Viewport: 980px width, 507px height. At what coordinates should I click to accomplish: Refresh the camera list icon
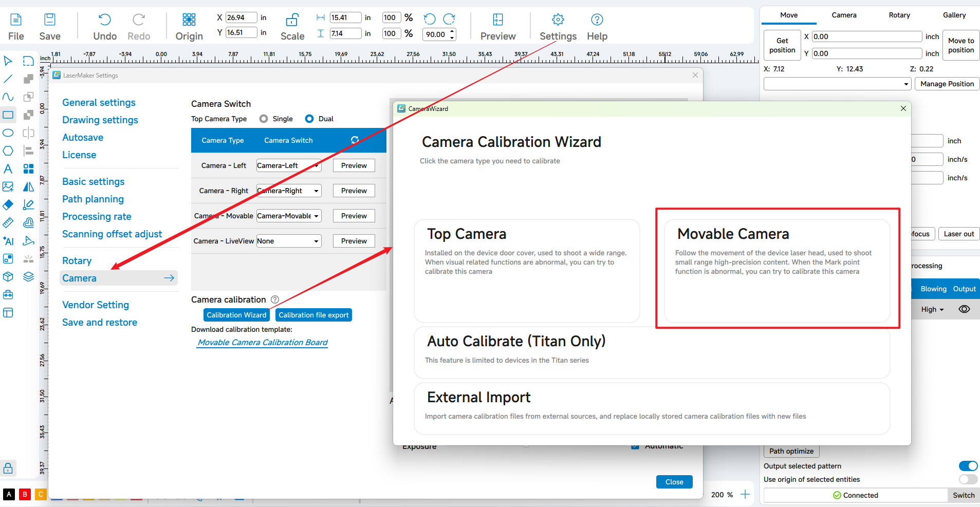point(355,140)
